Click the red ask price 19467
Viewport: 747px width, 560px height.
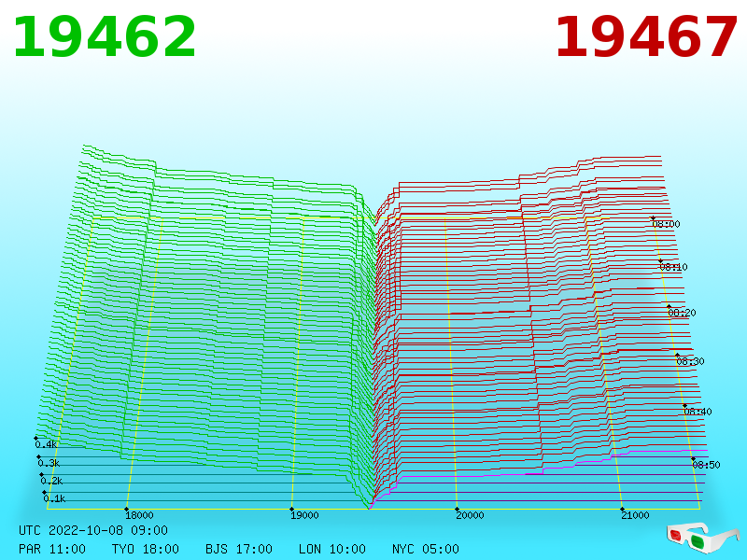(646, 37)
